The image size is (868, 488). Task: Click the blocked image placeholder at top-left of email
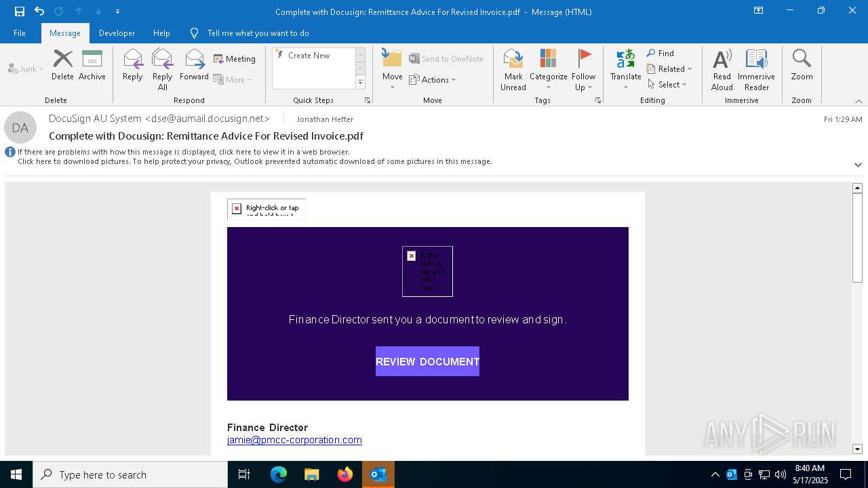pos(267,209)
